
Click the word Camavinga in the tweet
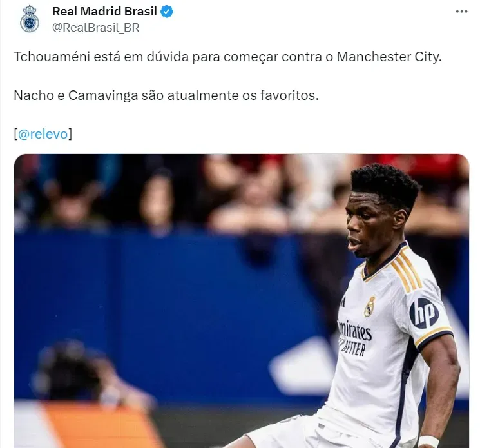pyautogui.click(x=103, y=95)
